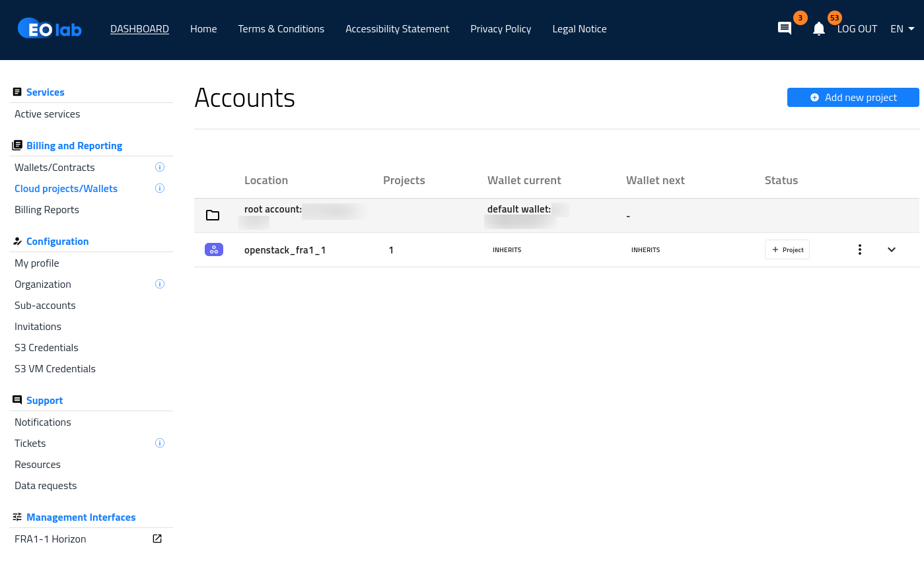Click the root account folder icon
Image resolution: width=924 pixels, height=563 pixels.
(x=213, y=215)
